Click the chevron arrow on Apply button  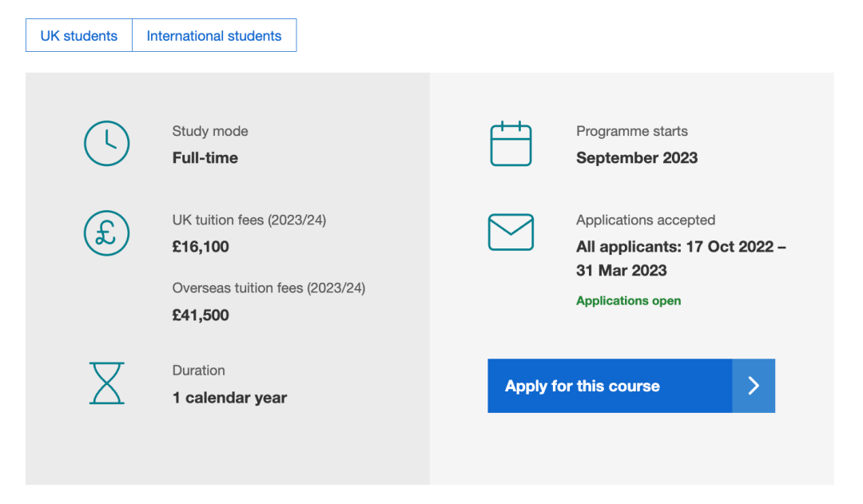754,386
